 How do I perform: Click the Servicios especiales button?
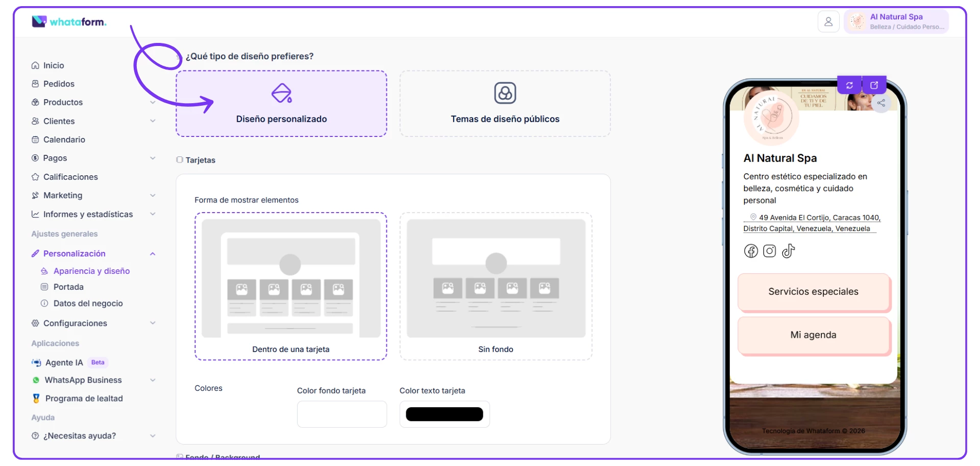(813, 292)
